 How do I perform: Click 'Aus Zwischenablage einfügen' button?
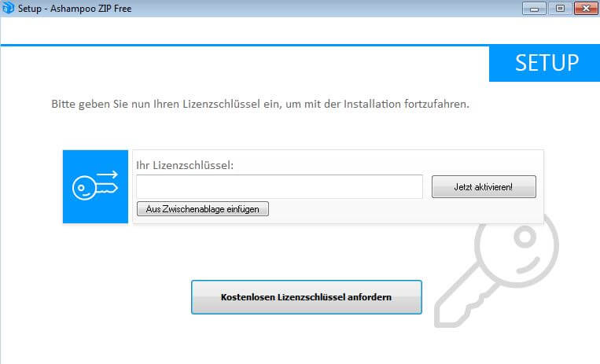coord(202,209)
